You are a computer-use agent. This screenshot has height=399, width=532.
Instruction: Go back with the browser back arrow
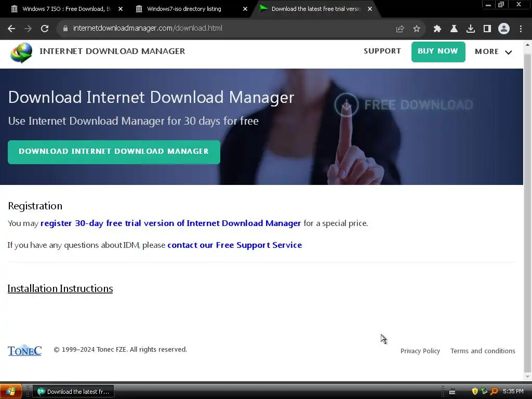pos(11,29)
